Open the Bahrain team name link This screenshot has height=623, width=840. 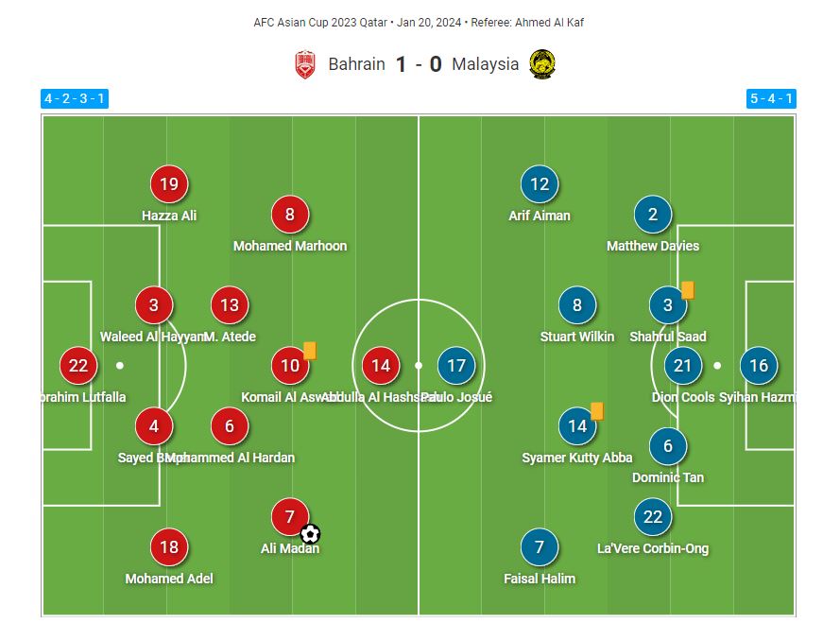pos(356,64)
